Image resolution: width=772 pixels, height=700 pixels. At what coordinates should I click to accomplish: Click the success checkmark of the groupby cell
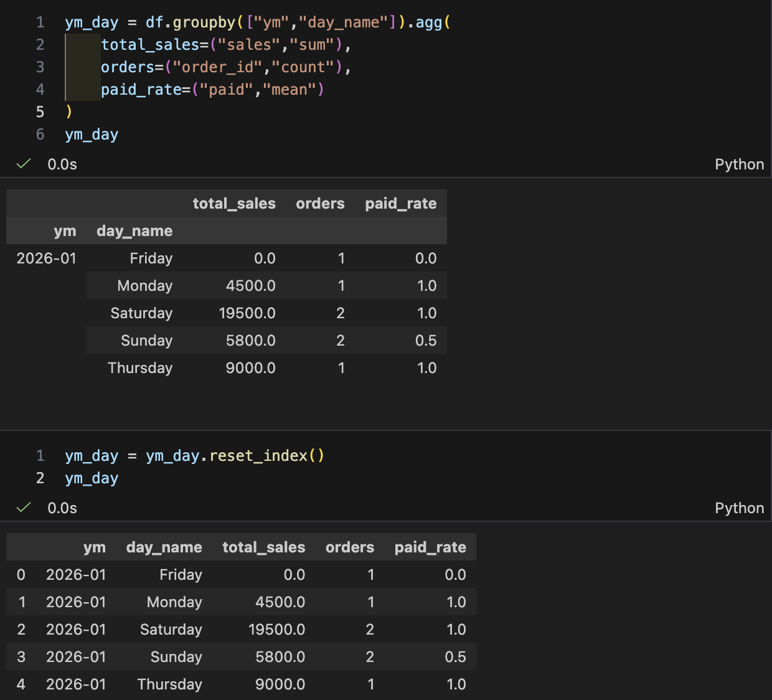pos(24,164)
